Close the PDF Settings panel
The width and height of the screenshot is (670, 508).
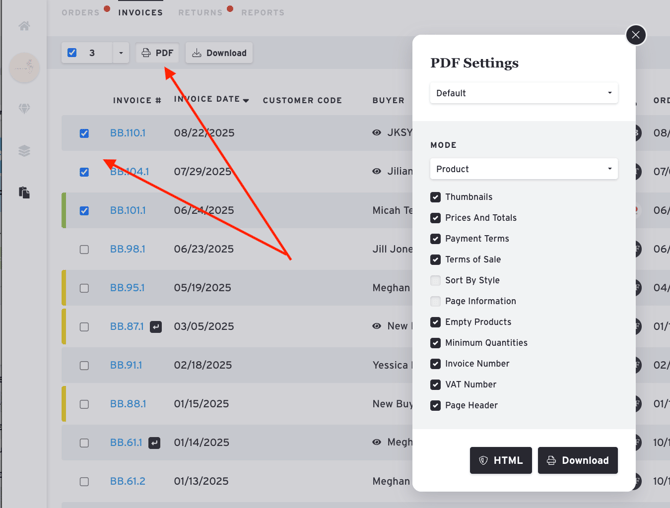tap(635, 35)
